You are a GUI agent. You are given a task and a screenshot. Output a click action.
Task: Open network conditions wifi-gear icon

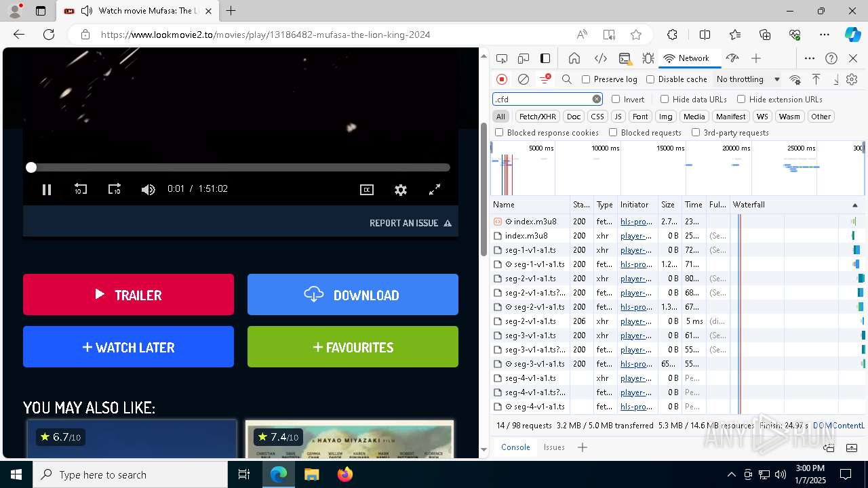(795, 79)
